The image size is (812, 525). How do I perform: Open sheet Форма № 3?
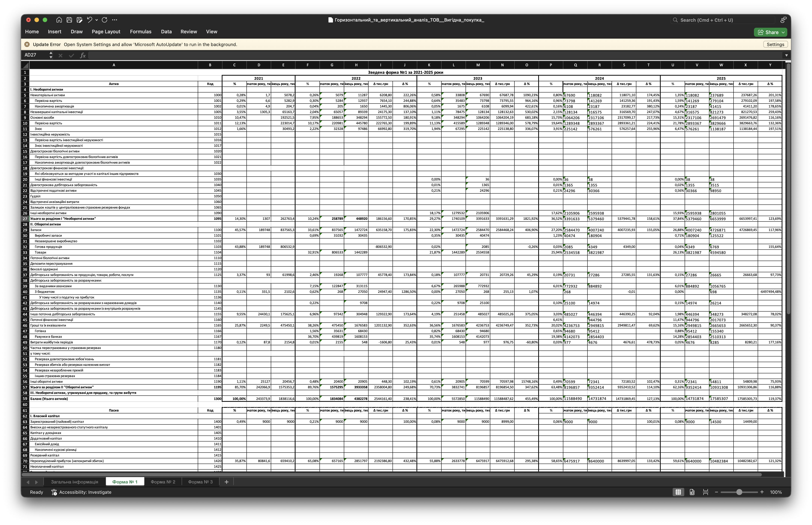point(200,482)
